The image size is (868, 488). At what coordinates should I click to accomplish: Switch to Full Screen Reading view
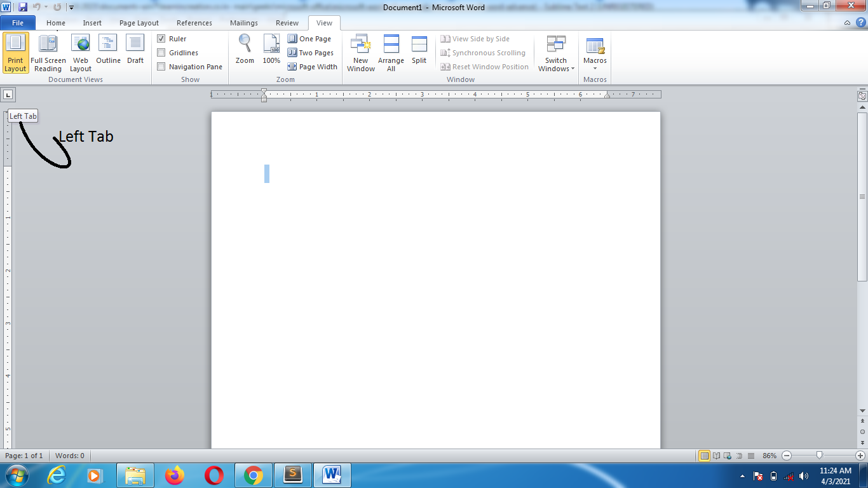pyautogui.click(x=48, y=53)
